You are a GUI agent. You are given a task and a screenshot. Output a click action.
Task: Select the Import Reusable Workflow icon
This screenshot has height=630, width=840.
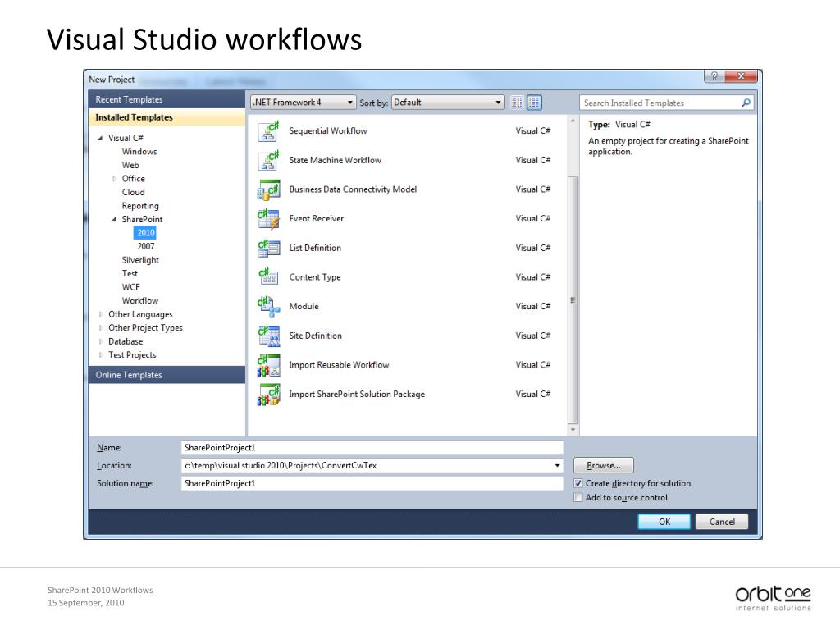point(268,365)
